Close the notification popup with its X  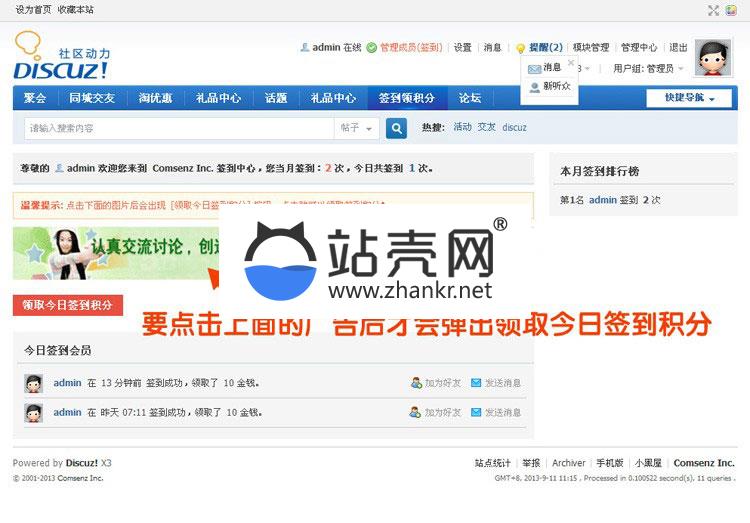tap(571, 62)
